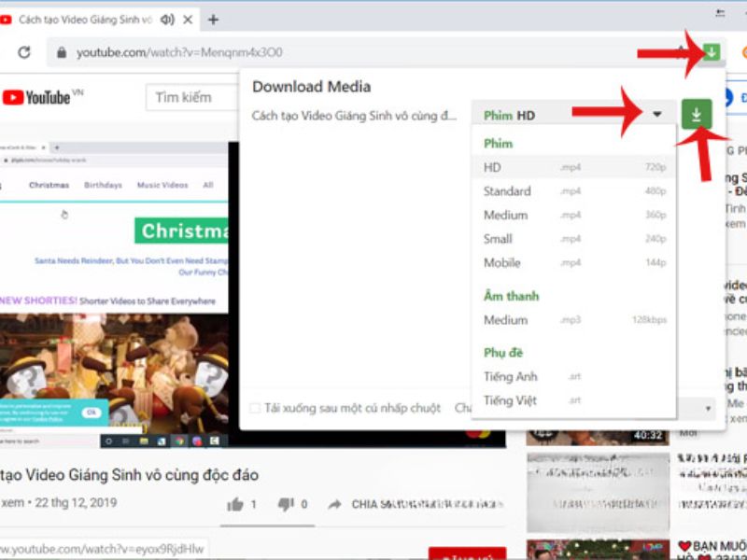Open the suggested video thumbnail with 40:32 duration

[x=598, y=437]
